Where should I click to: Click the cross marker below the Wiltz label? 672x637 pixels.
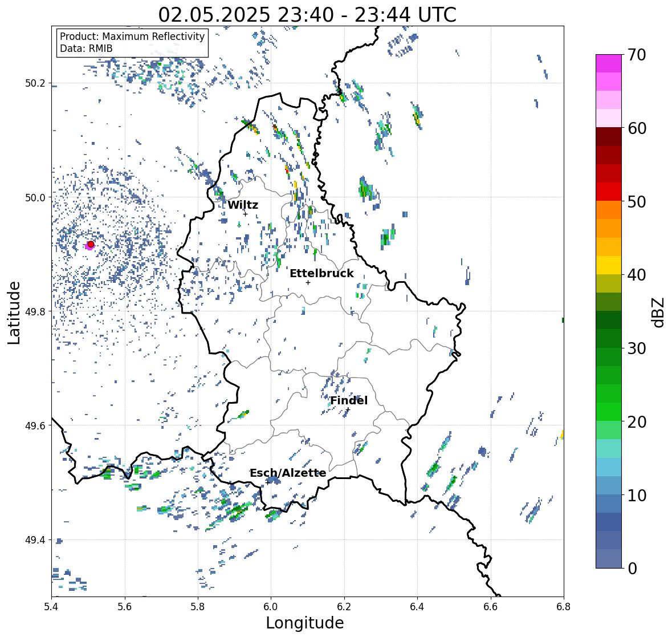[246, 214]
